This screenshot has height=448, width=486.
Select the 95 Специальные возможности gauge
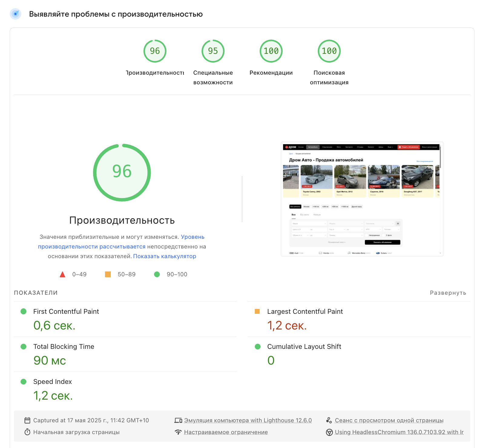coord(213,51)
